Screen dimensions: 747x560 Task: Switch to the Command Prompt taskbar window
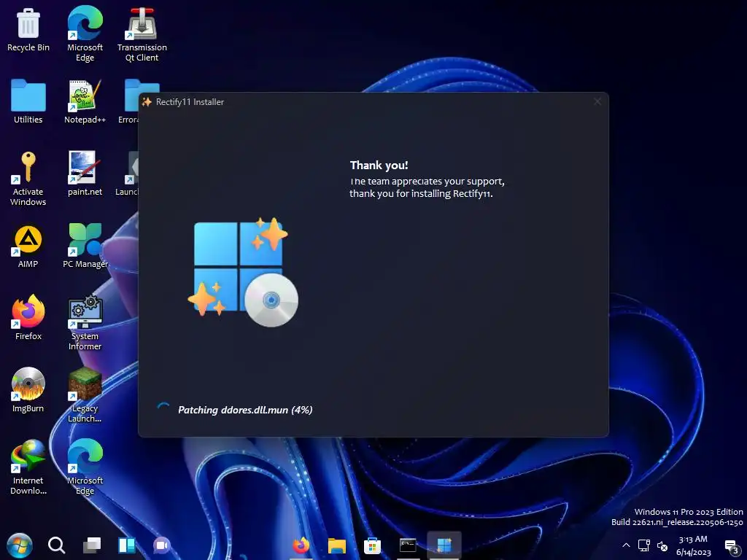coord(408,545)
